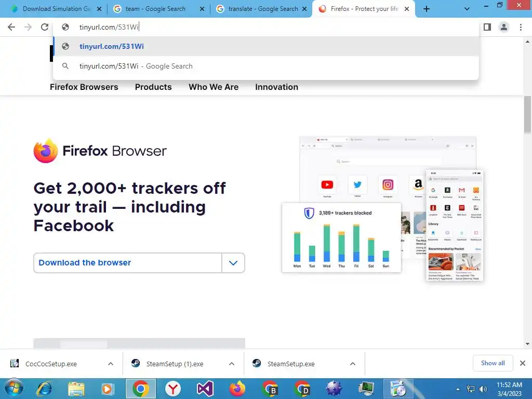Go back to the previous page
The height and width of the screenshot is (399, 532).
(11, 27)
